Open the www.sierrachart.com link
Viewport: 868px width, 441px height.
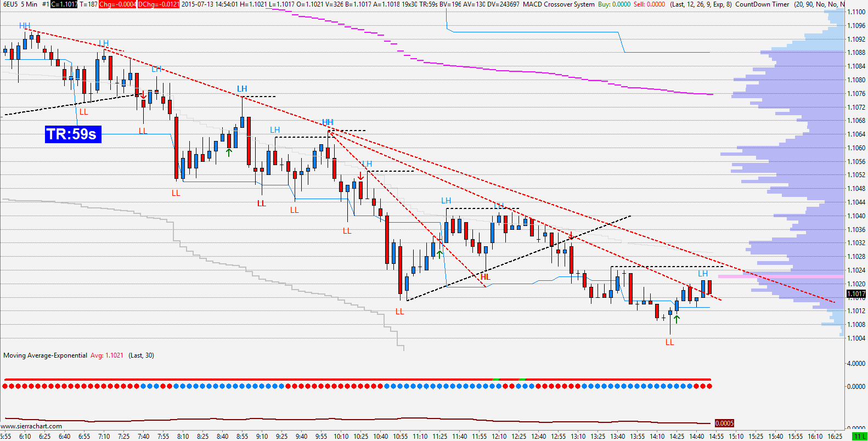[x=31, y=426]
